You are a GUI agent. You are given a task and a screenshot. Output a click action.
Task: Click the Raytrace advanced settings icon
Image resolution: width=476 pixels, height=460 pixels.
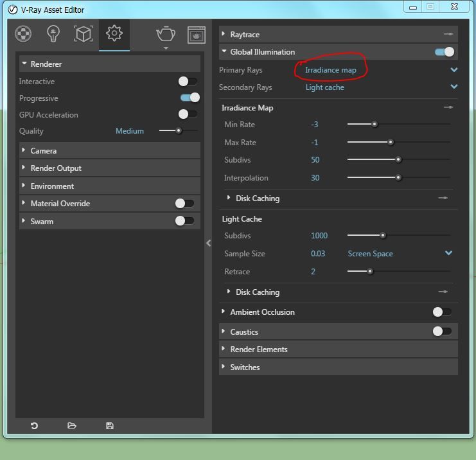[448, 34]
